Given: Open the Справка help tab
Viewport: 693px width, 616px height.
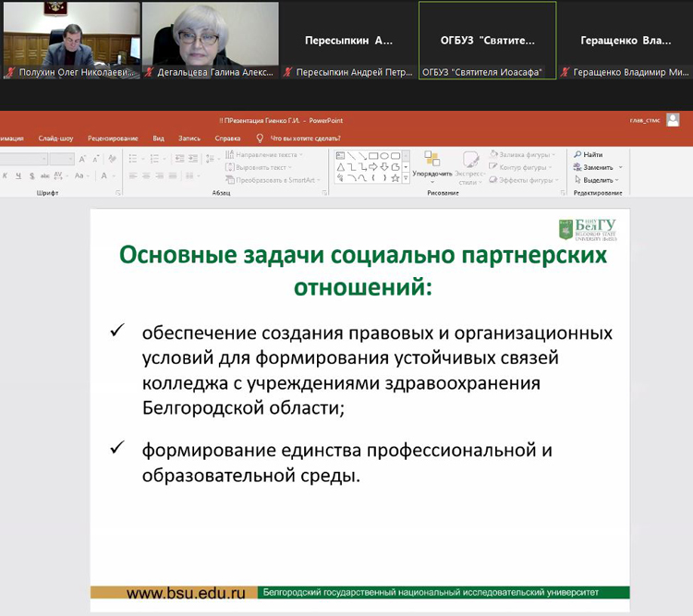Looking at the screenshot, I should [227, 139].
